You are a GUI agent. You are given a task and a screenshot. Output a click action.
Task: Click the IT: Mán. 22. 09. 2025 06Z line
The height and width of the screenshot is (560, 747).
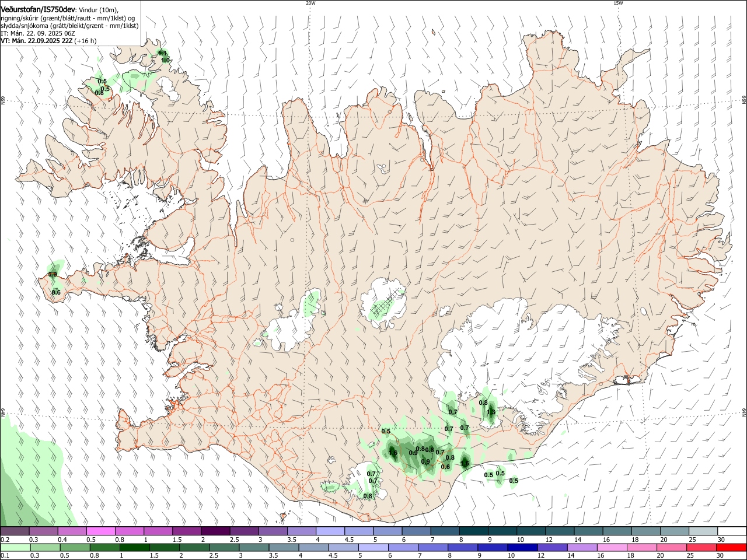pos(38,33)
